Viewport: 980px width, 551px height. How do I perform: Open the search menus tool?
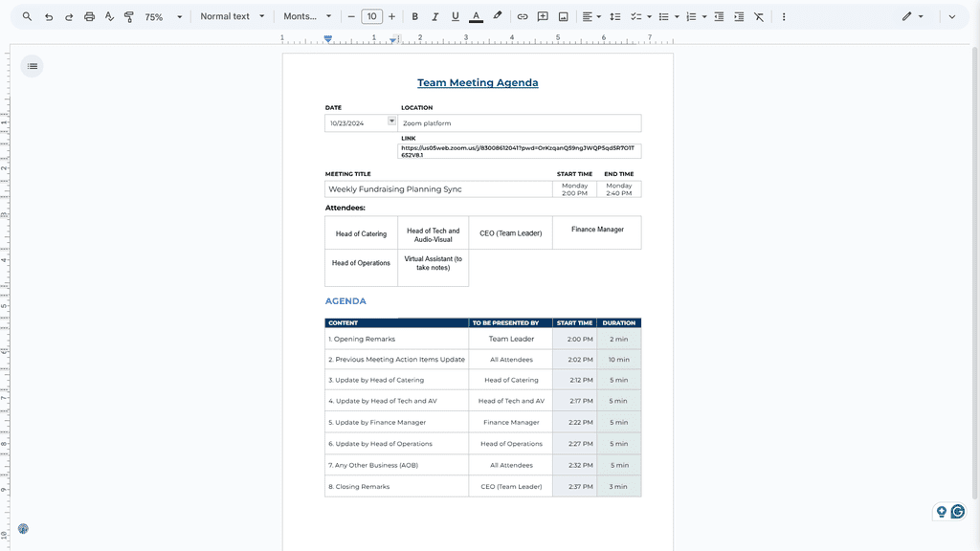click(x=27, y=17)
